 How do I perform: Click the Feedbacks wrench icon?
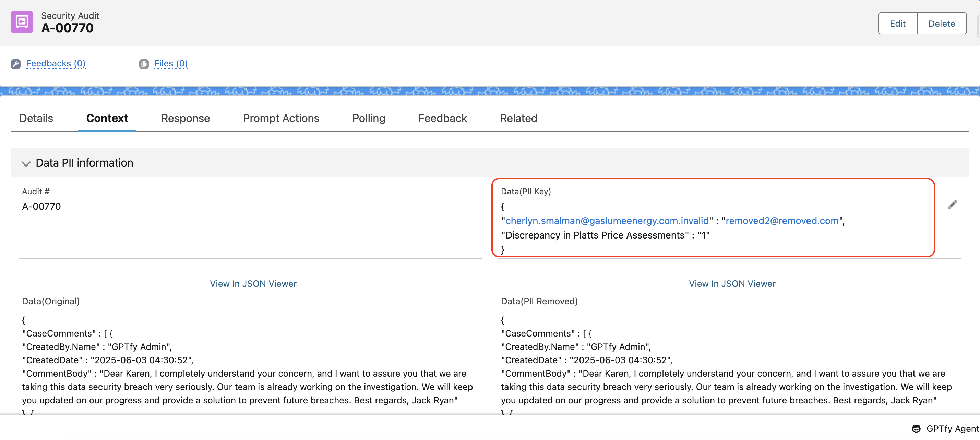15,64
